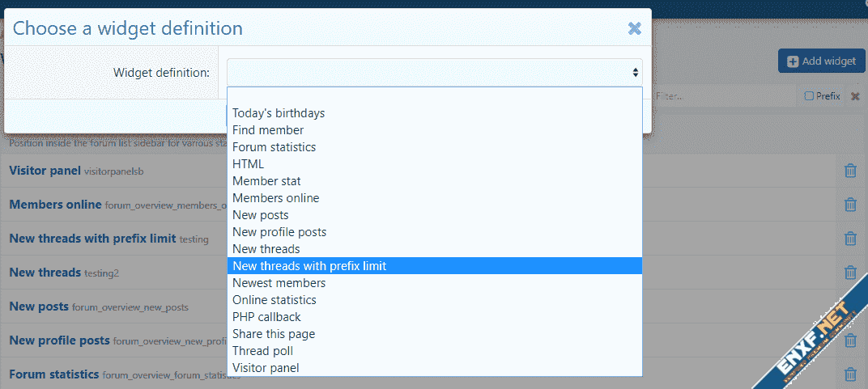Pick the "HTML" widget definition

(x=248, y=164)
